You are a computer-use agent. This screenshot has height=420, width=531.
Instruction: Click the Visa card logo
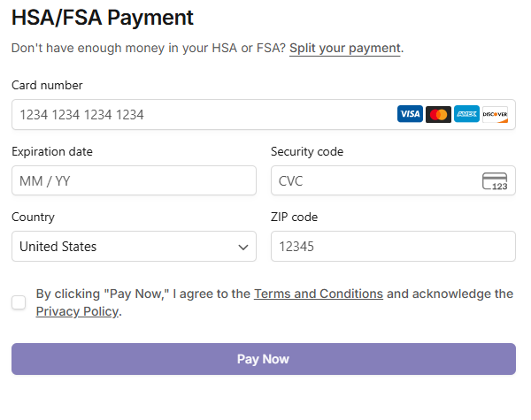[410, 114]
